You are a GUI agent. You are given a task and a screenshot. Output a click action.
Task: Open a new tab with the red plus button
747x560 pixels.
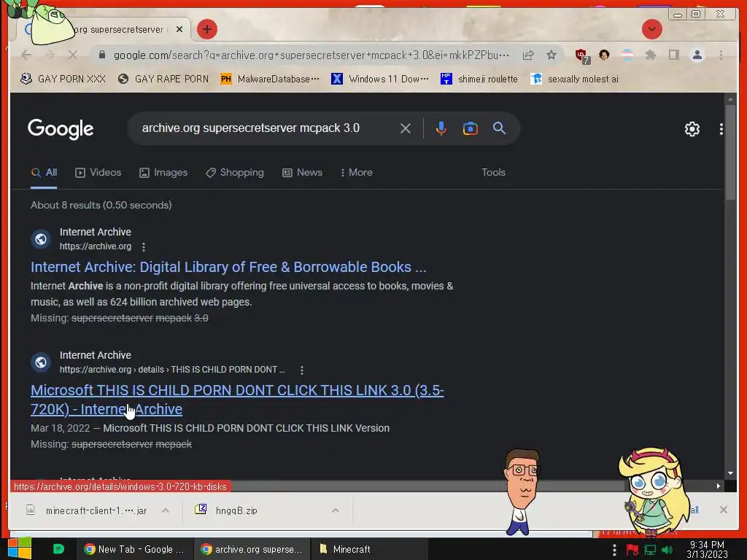click(x=206, y=29)
